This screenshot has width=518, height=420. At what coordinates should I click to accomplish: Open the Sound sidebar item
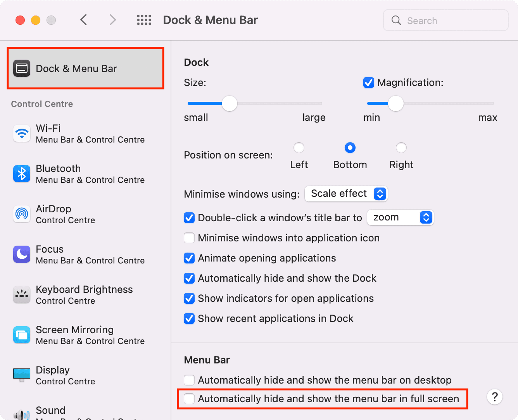tap(50, 411)
